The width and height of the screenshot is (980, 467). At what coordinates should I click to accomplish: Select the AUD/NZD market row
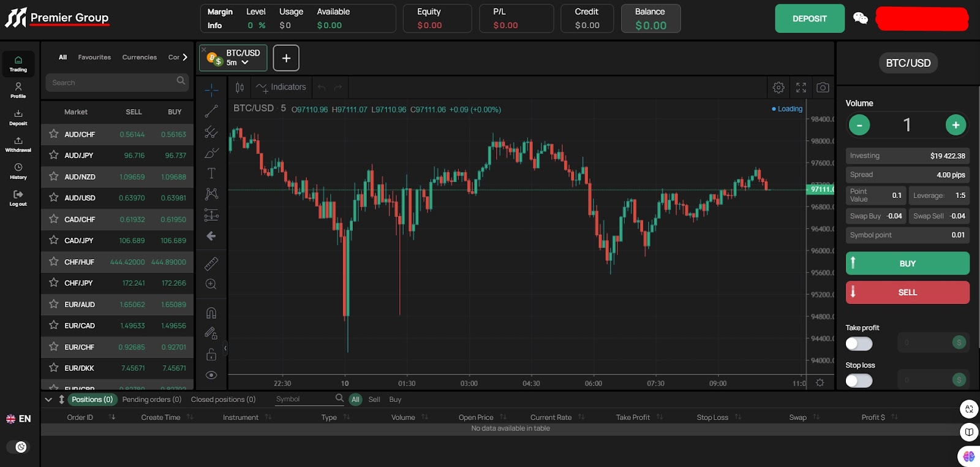[x=118, y=177]
